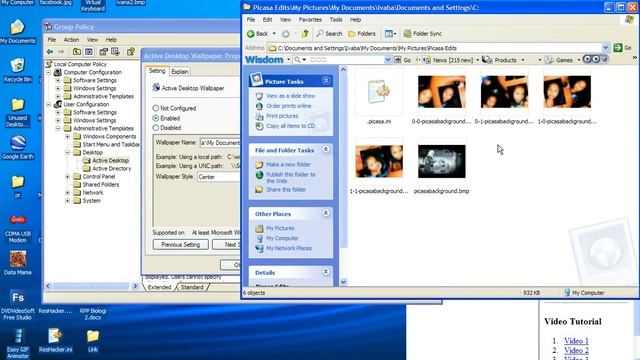Switch to the Explain tab
Screen dimensions: 640x360
(180, 71)
